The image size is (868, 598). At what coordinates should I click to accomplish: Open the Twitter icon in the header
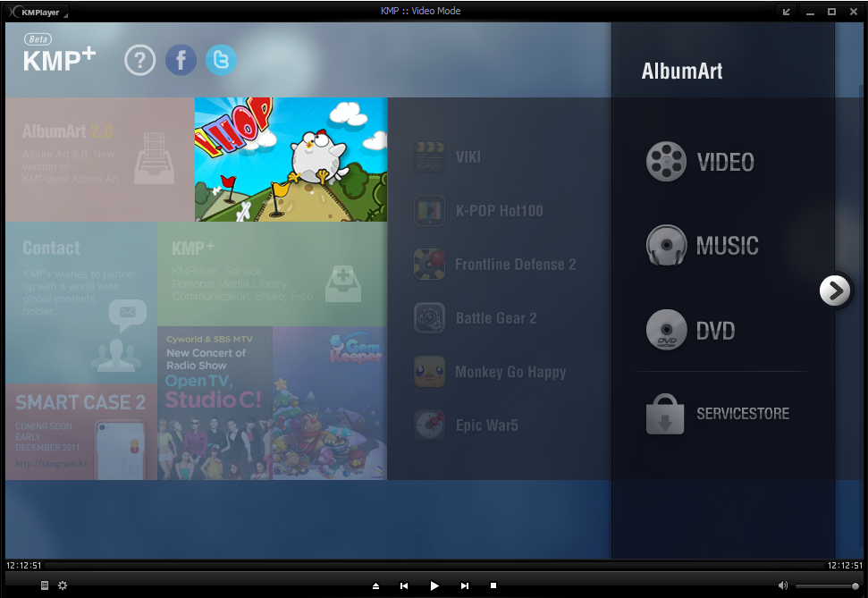pos(222,60)
